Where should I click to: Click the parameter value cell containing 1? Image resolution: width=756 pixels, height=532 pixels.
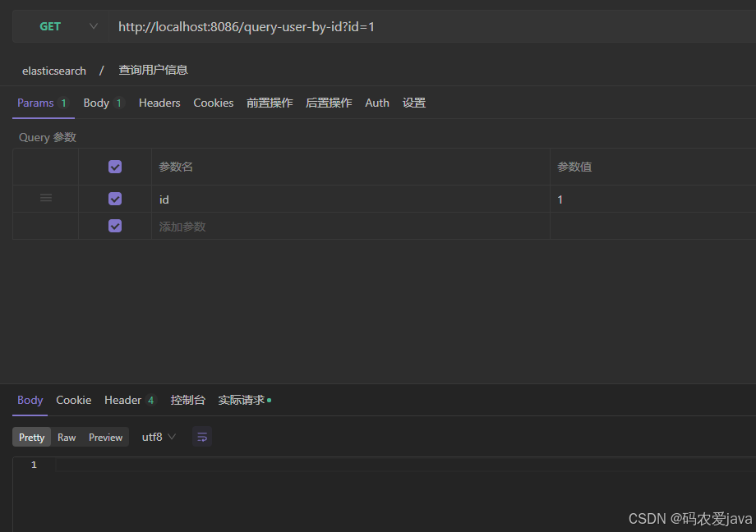click(652, 199)
